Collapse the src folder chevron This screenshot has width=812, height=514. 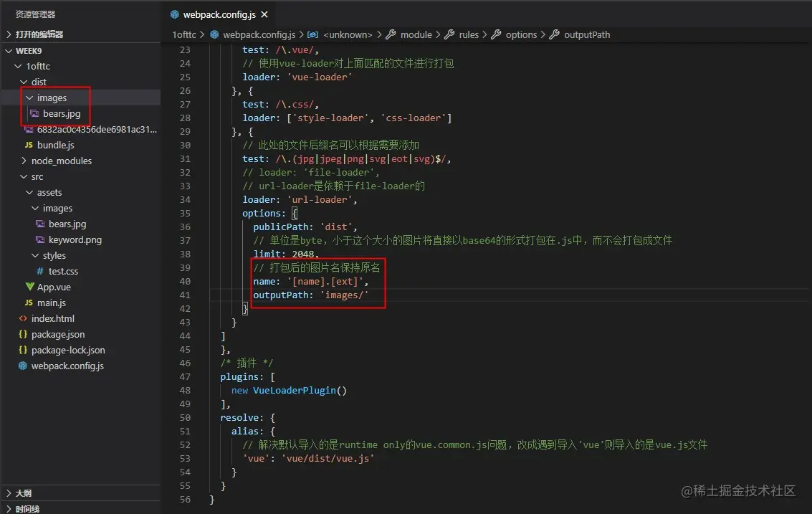click(24, 176)
